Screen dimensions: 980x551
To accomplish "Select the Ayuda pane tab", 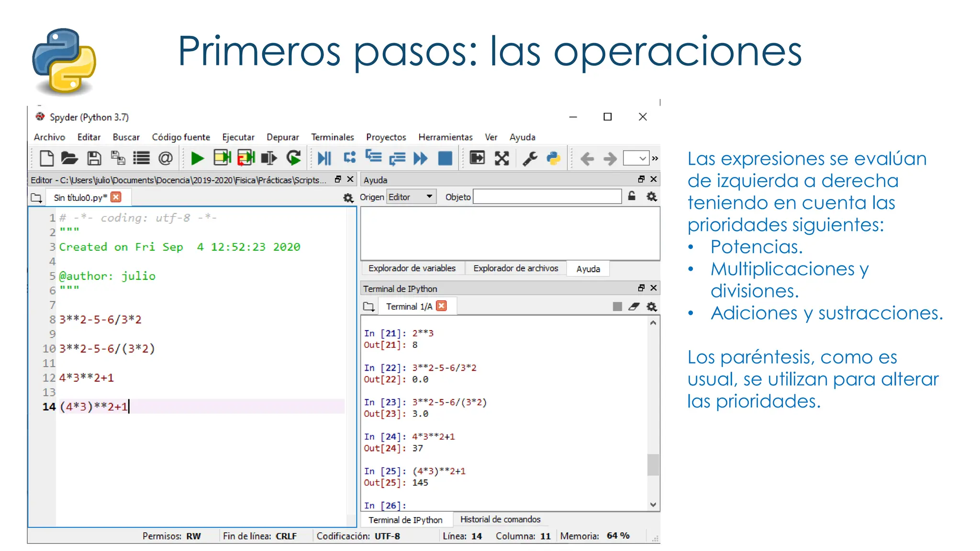I will pos(588,269).
